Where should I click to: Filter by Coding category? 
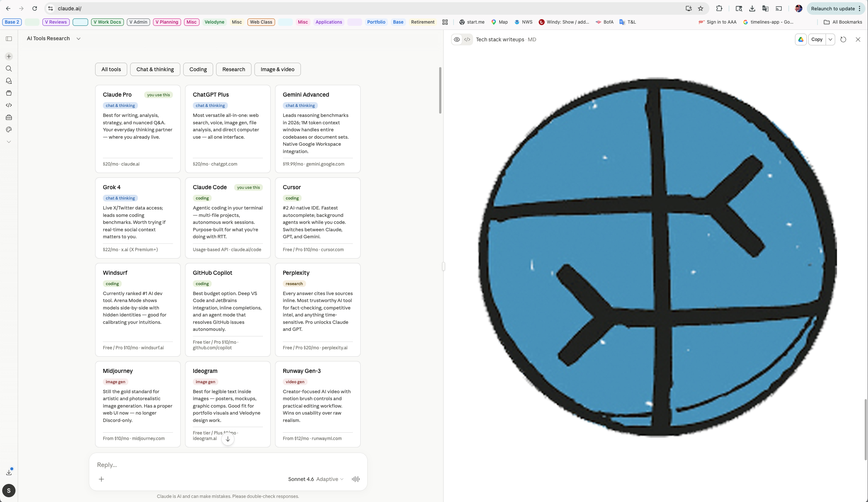(198, 69)
